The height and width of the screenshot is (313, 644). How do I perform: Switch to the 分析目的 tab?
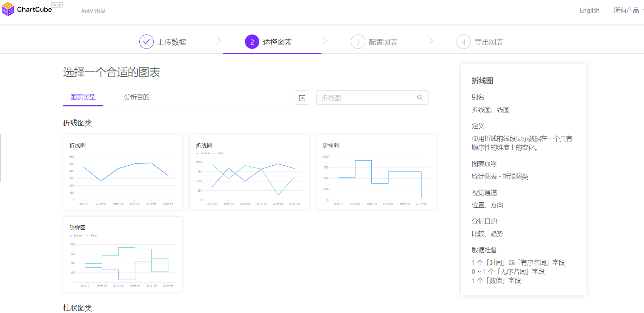[x=137, y=97]
